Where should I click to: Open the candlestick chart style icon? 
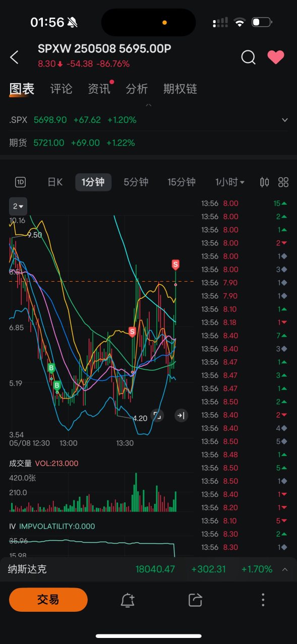point(265,182)
